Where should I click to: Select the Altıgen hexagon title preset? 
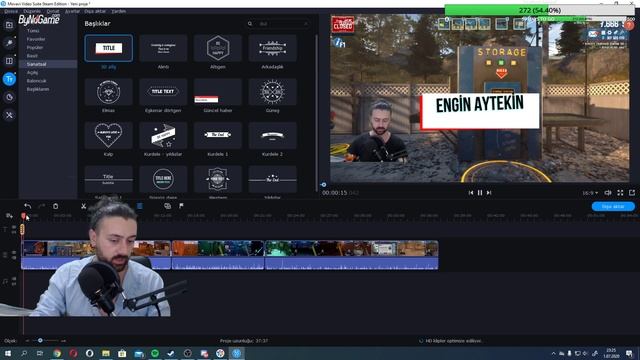point(218,48)
